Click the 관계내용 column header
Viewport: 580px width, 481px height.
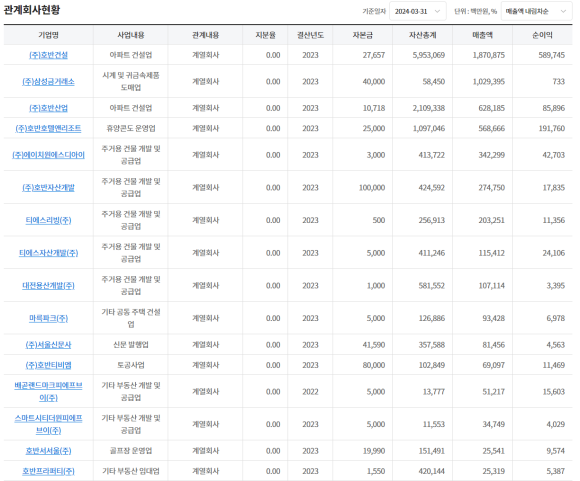(206, 35)
